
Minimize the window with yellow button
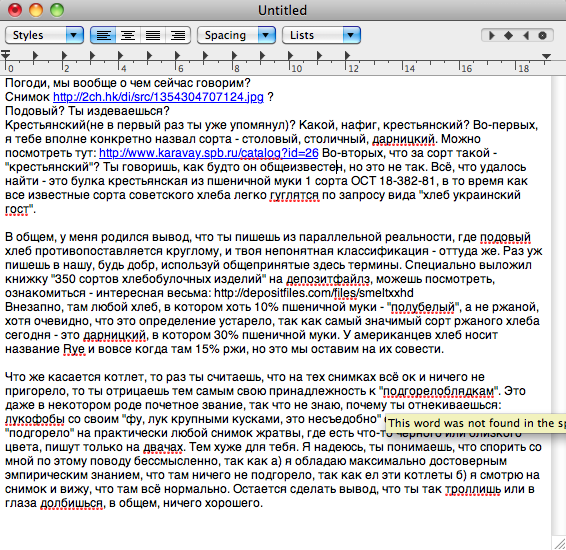(36, 10)
